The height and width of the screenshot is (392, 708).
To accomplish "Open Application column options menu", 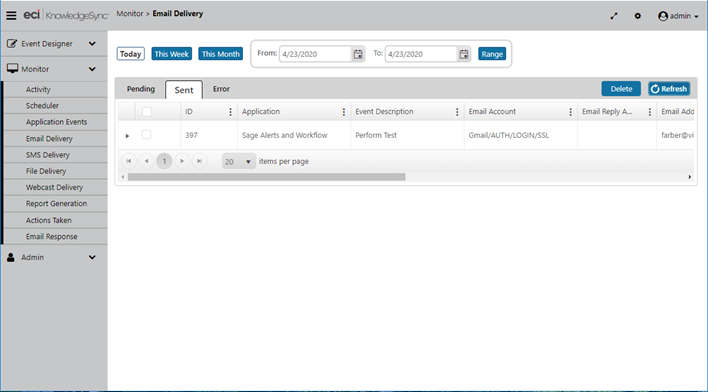I will point(344,112).
